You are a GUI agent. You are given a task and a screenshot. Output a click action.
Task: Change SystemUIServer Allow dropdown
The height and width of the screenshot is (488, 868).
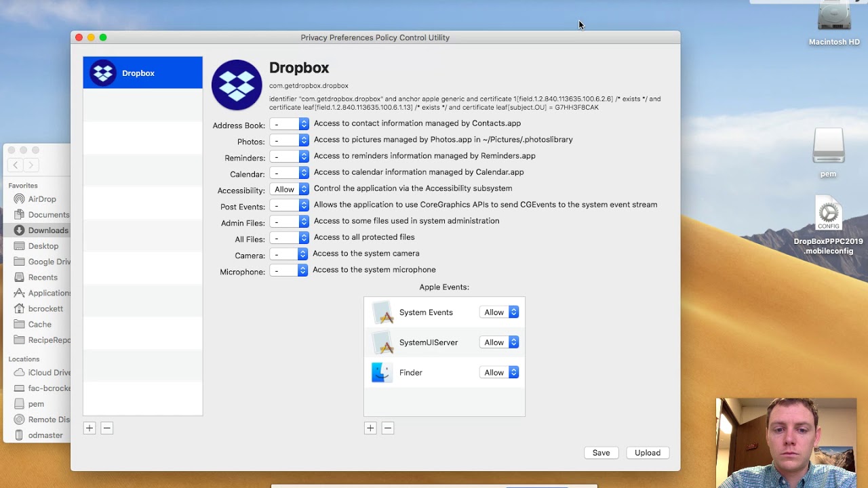[499, 342]
